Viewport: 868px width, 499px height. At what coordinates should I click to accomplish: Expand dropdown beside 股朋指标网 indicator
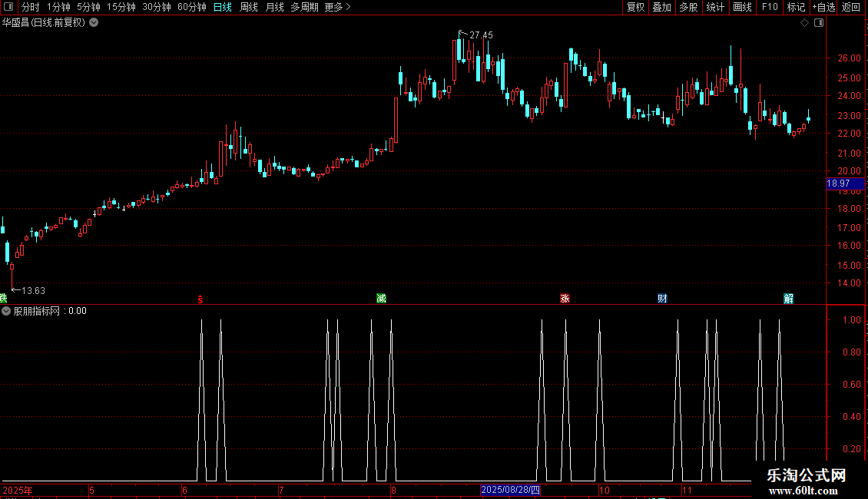6,311
